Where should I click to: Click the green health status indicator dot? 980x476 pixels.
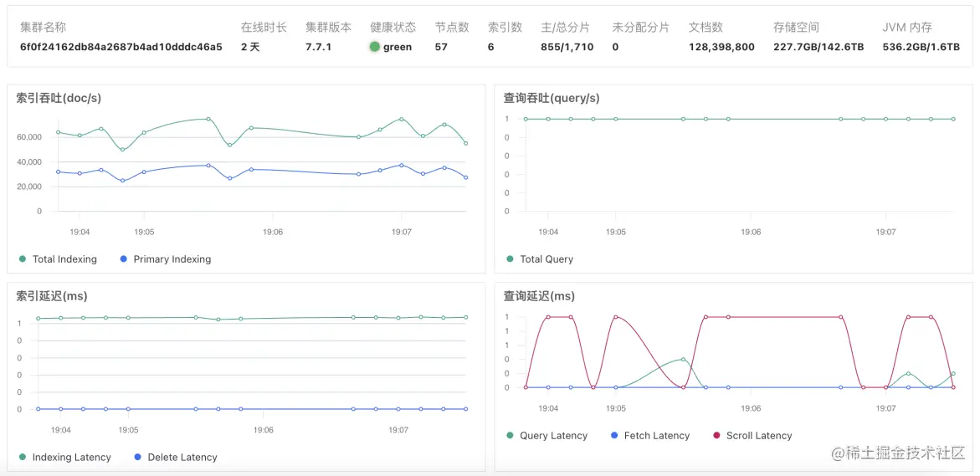click(375, 47)
